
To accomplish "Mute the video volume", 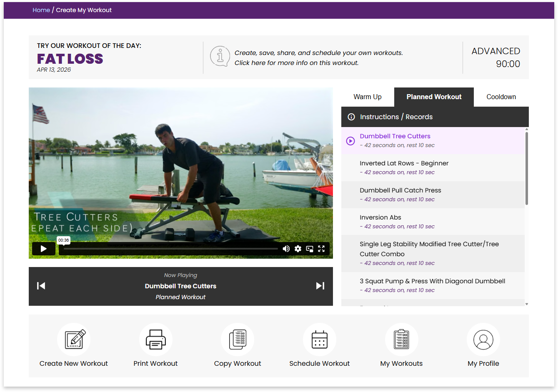I will pos(286,249).
